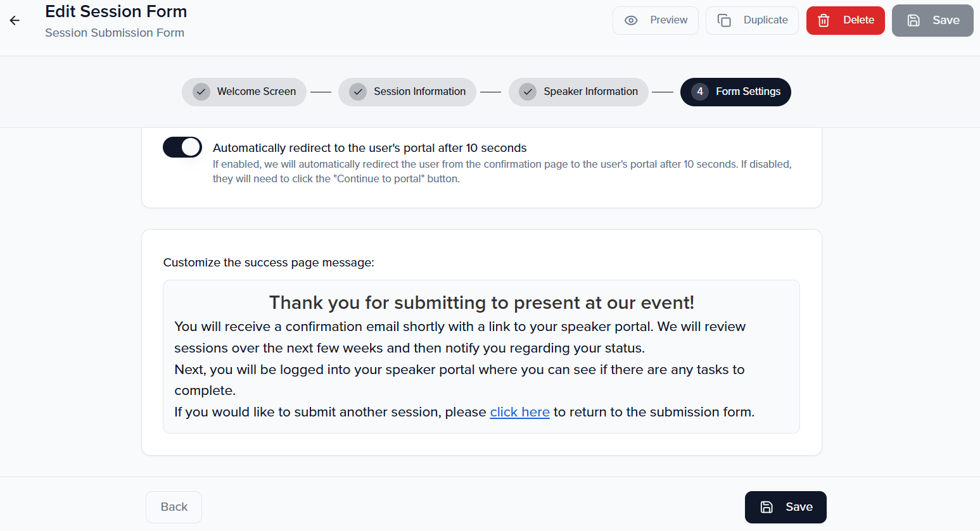Click the back arrow beside Edit Session Form
The image size is (980, 531).
point(15,20)
